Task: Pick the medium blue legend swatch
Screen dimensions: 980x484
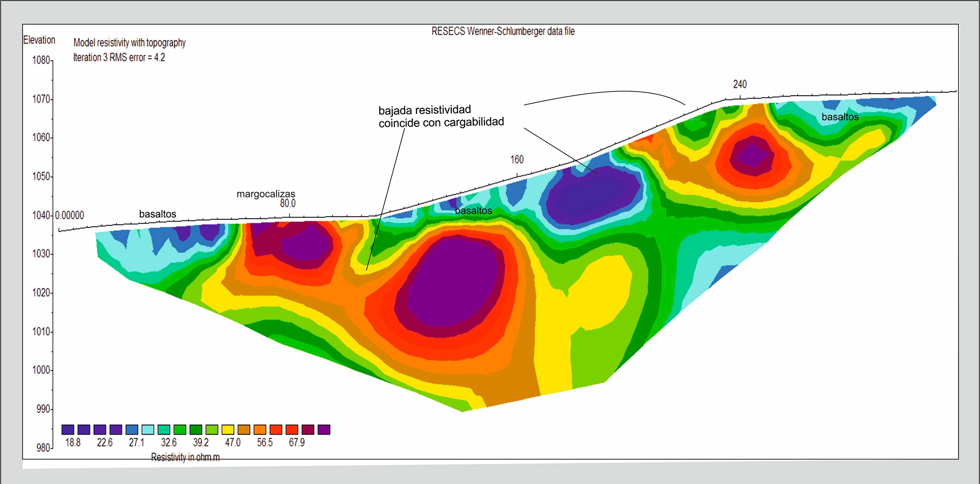Action: pyautogui.click(x=132, y=430)
